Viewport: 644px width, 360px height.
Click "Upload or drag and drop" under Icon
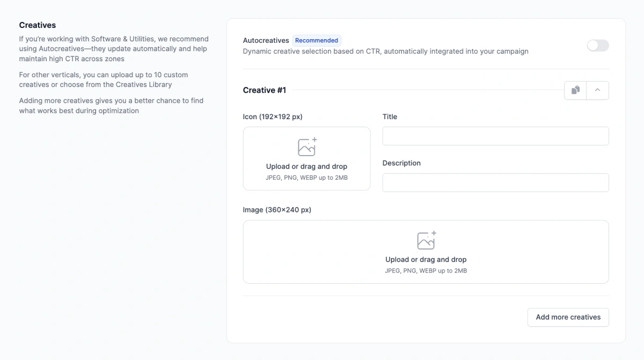pyautogui.click(x=306, y=166)
